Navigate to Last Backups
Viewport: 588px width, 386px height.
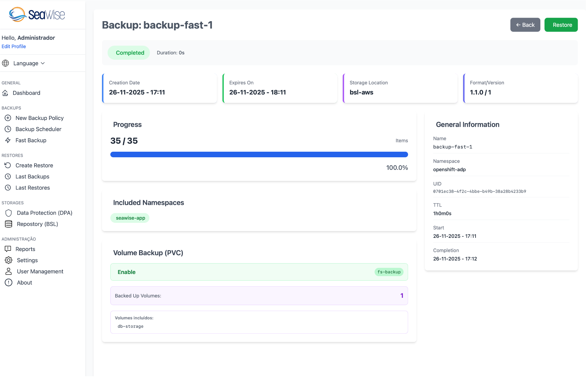(32, 176)
